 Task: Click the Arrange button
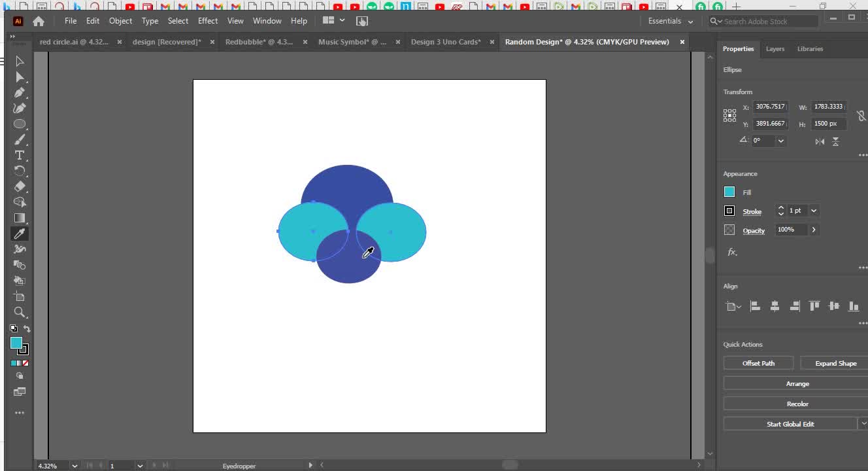point(797,383)
